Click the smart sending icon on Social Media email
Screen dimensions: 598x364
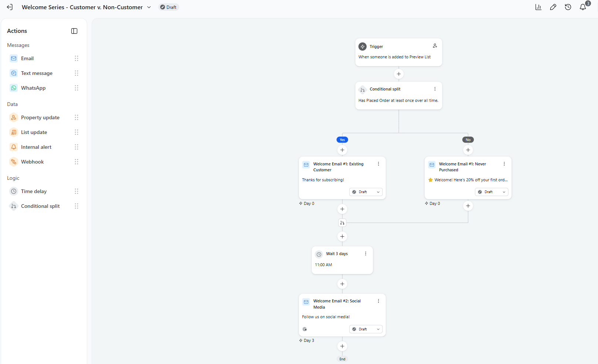tap(305, 329)
